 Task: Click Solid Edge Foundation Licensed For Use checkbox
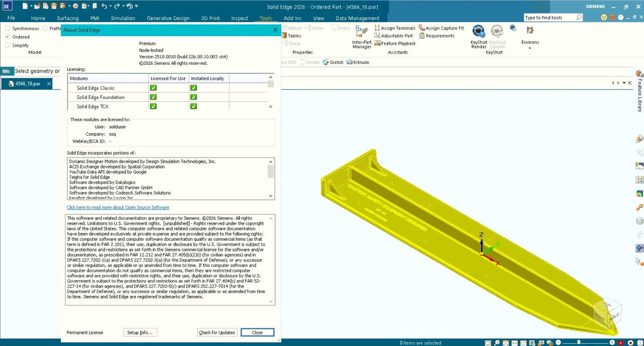point(153,97)
